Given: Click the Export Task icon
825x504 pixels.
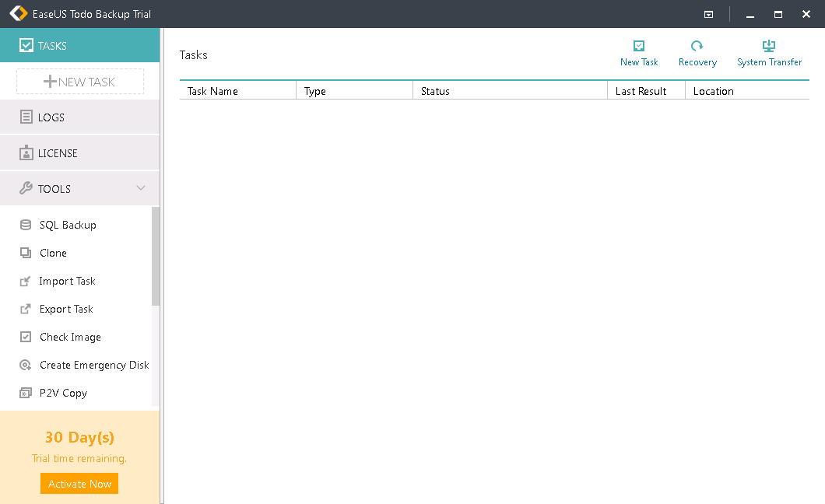Looking at the screenshot, I should point(25,309).
